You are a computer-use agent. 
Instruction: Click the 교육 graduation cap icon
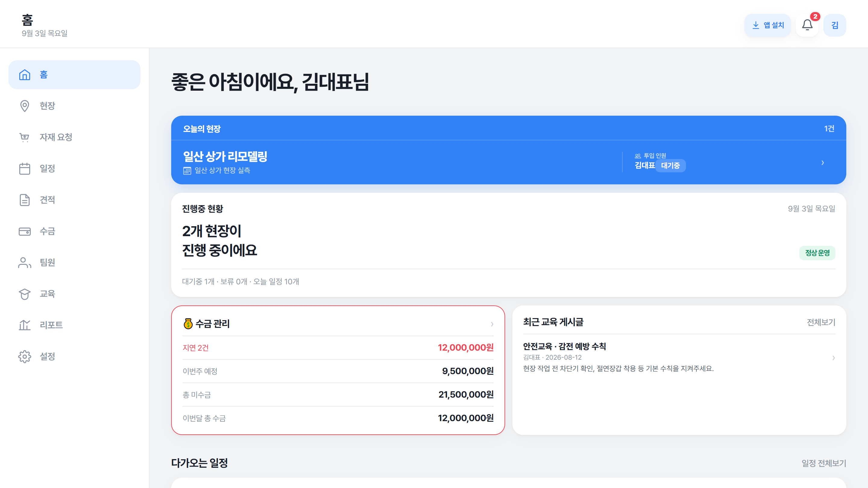[25, 294]
